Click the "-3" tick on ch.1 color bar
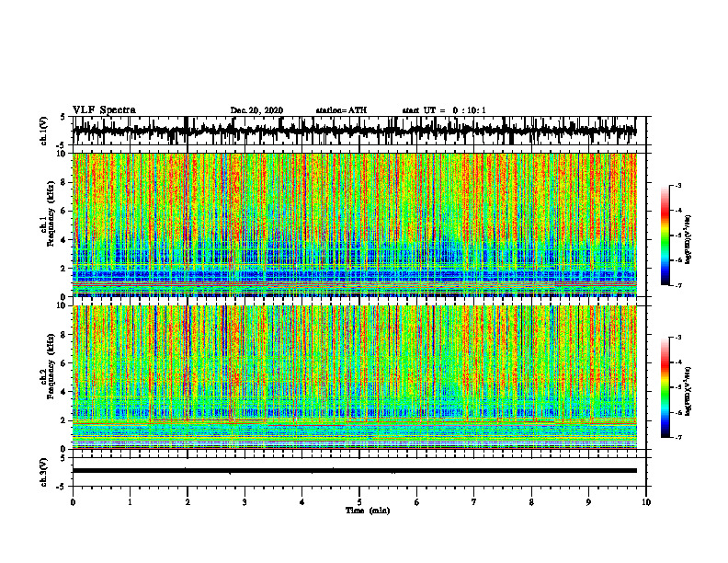The image size is (728, 563). [677, 186]
